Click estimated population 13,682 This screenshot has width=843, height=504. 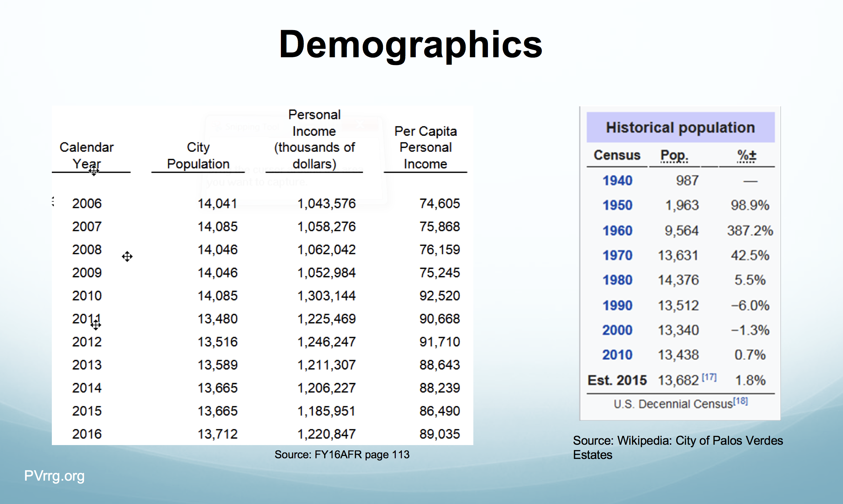point(678,380)
